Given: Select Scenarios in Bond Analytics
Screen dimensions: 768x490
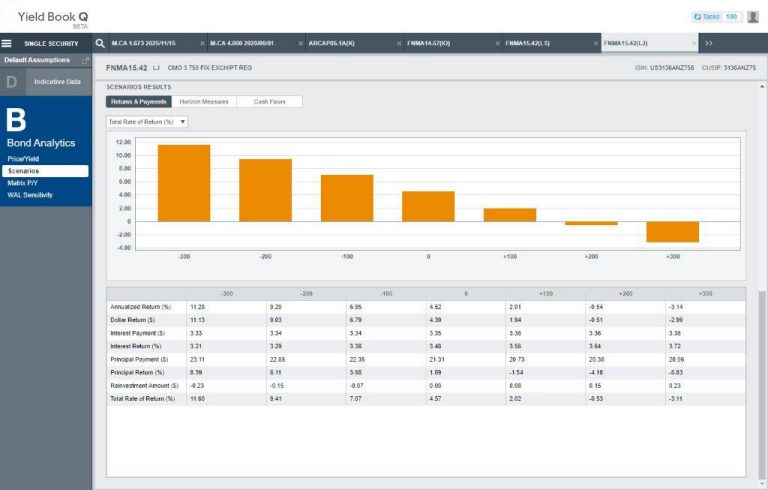Looking at the screenshot, I should click(45, 171).
